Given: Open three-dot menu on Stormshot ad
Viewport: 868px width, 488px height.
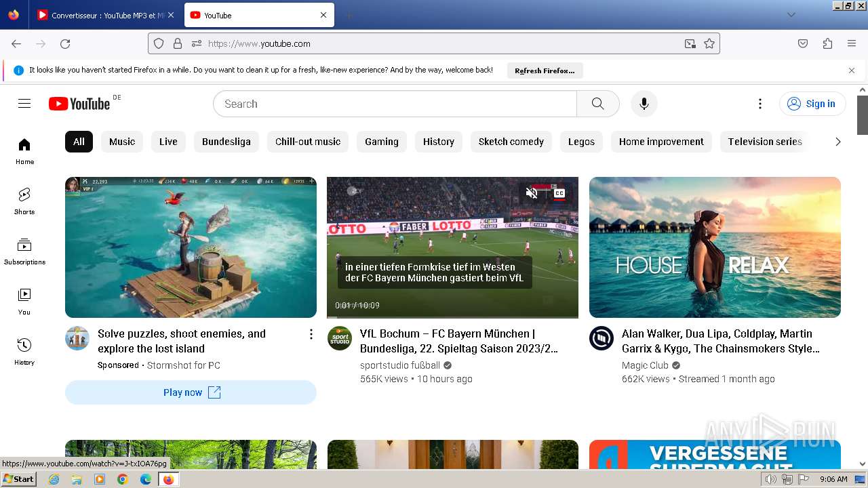Looking at the screenshot, I should tap(311, 334).
